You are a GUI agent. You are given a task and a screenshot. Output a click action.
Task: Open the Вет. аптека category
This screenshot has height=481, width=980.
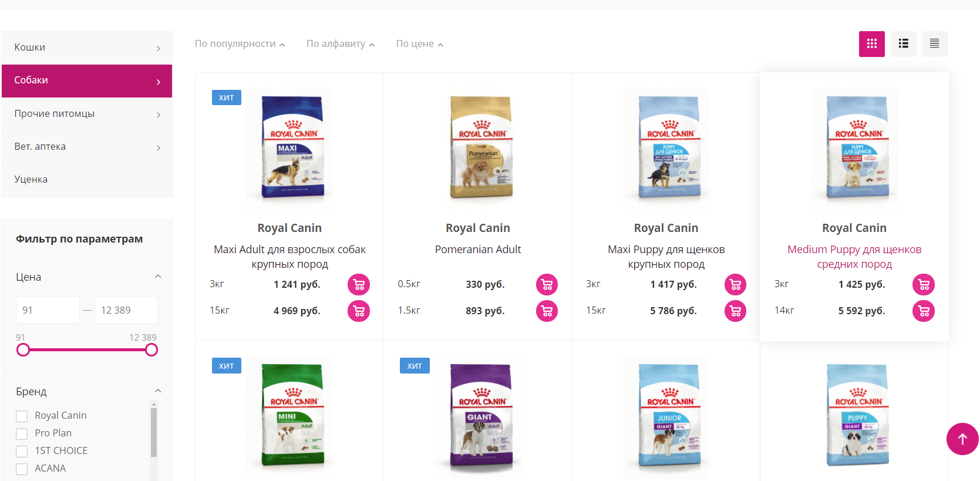point(87,147)
